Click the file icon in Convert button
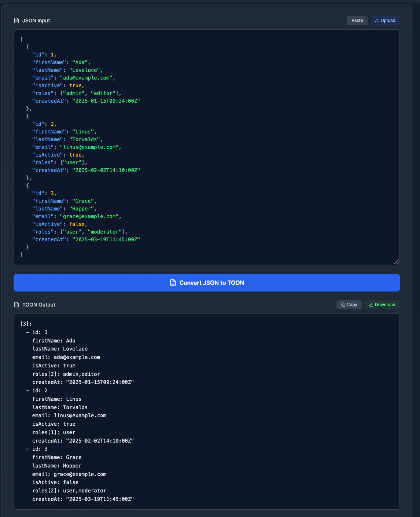 pyautogui.click(x=173, y=283)
